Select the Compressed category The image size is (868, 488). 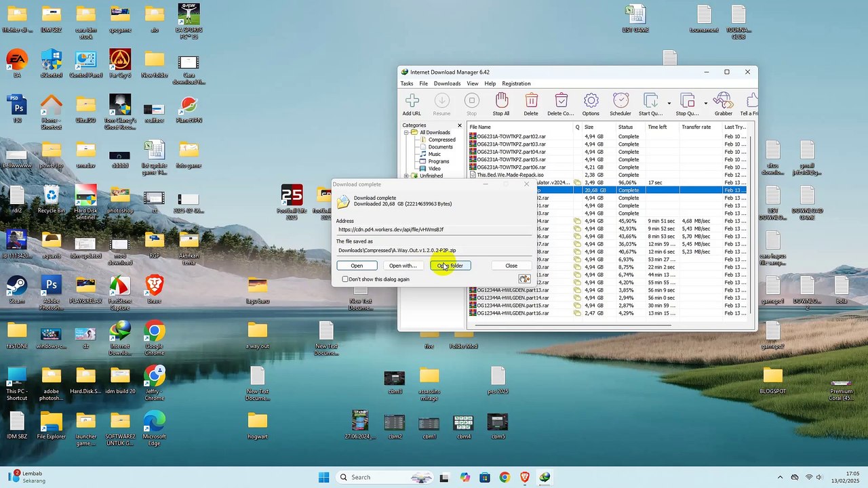(441, 140)
